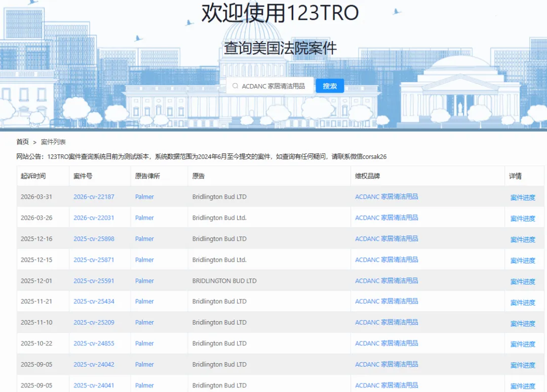View 案件进度 for case 2026-cv-22187
547x392 pixels.
click(x=523, y=198)
